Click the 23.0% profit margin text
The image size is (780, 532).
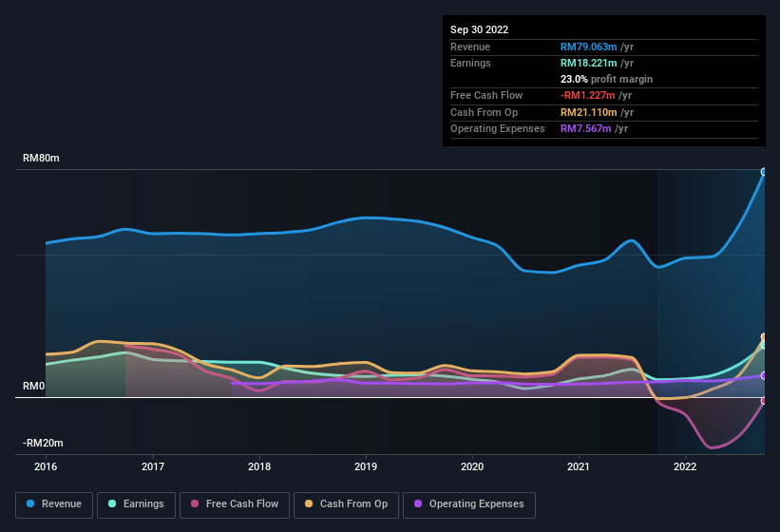[x=606, y=79]
